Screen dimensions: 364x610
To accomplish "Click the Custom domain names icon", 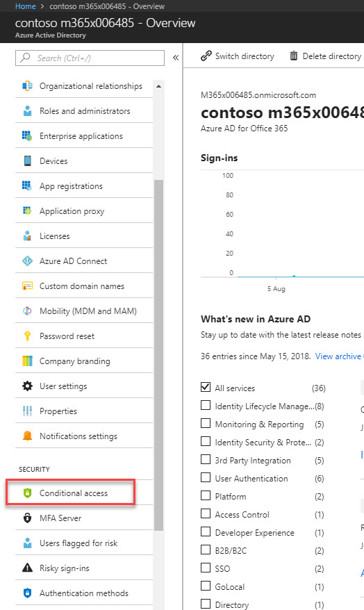I will [x=27, y=286].
